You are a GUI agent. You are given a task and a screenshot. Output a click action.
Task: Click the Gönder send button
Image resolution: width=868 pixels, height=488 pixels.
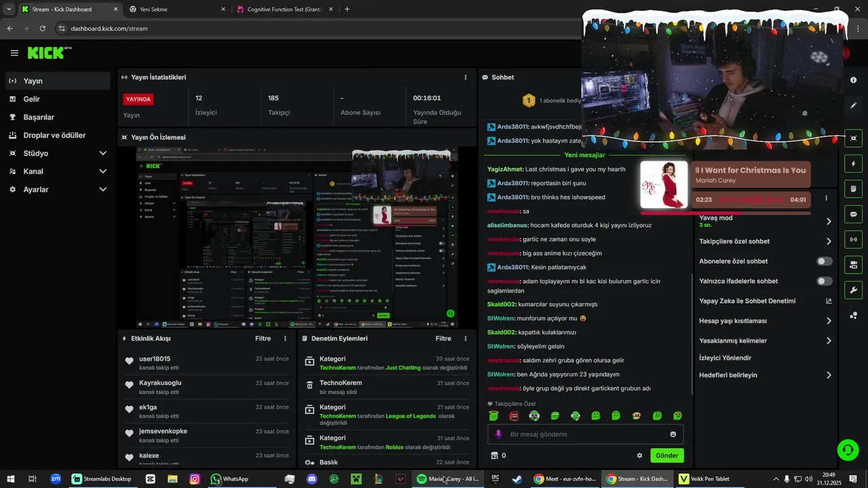[x=667, y=455]
